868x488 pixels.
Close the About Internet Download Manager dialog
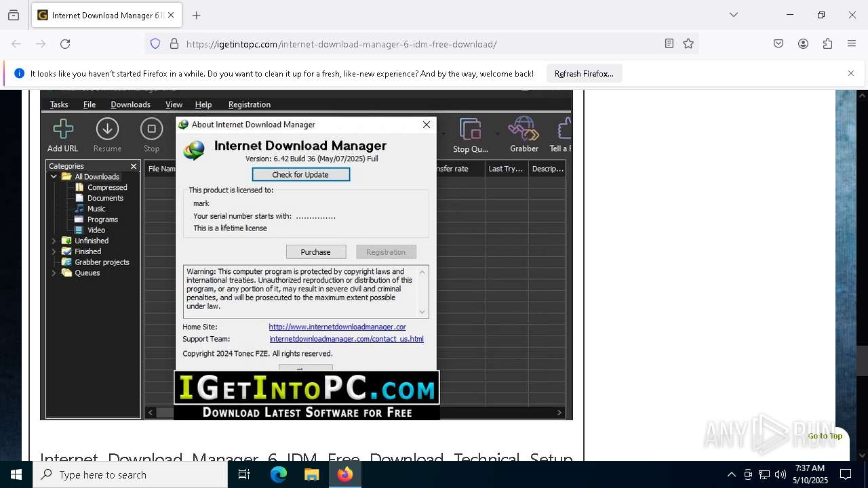427,125
